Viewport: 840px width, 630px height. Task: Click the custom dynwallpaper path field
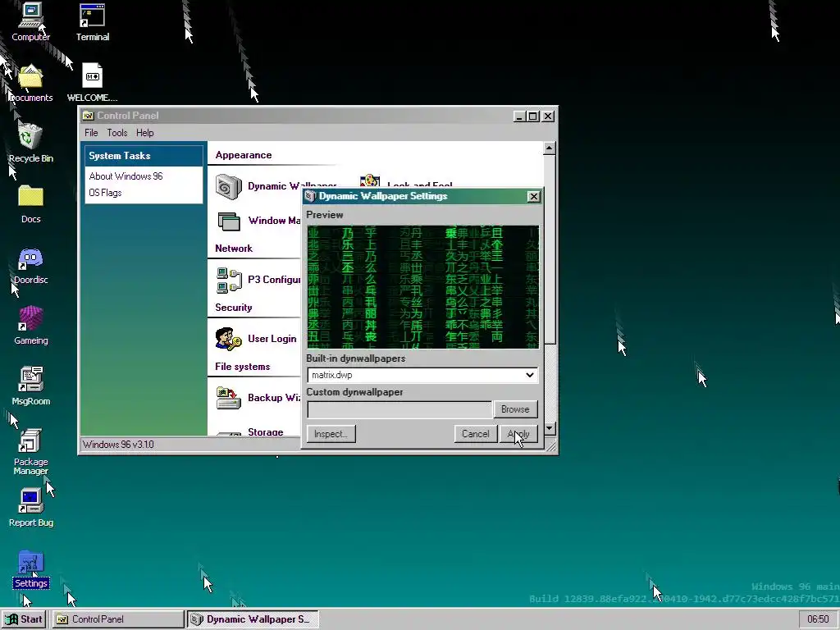(x=399, y=410)
